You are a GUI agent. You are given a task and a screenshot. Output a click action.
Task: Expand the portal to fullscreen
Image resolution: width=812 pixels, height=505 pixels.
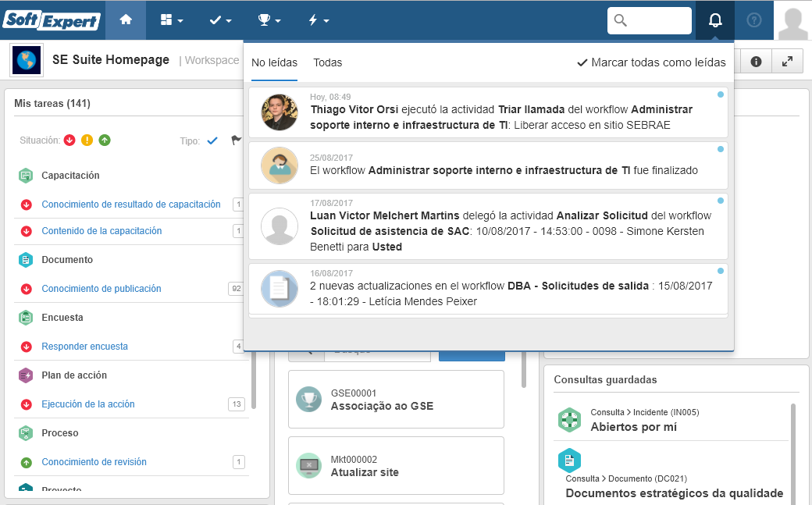point(787,62)
